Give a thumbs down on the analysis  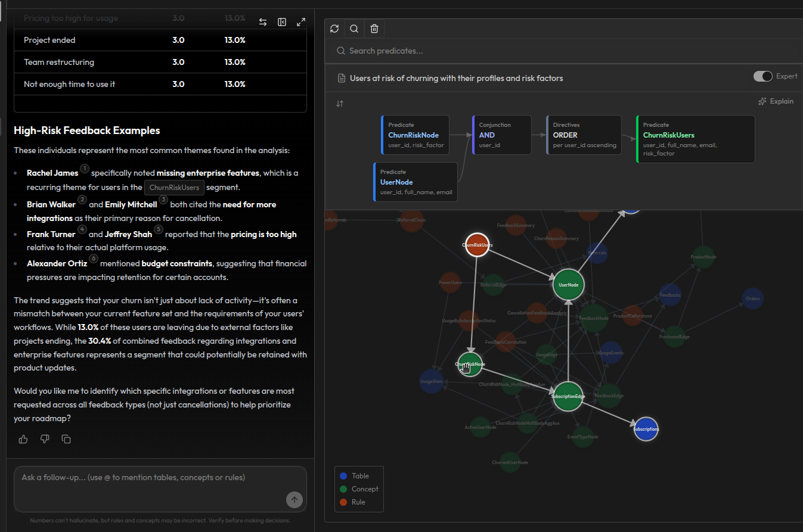pos(44,439)
